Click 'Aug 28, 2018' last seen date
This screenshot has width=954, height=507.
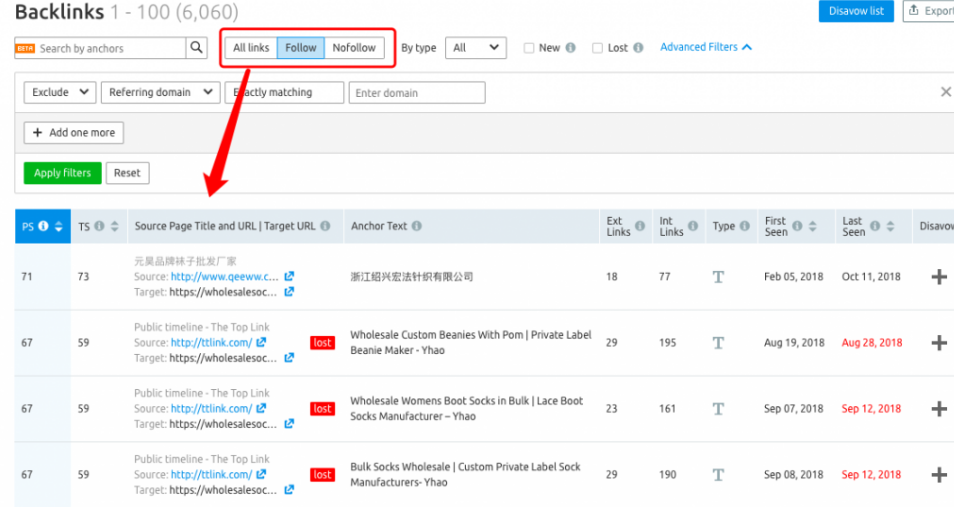pos(872,343)
